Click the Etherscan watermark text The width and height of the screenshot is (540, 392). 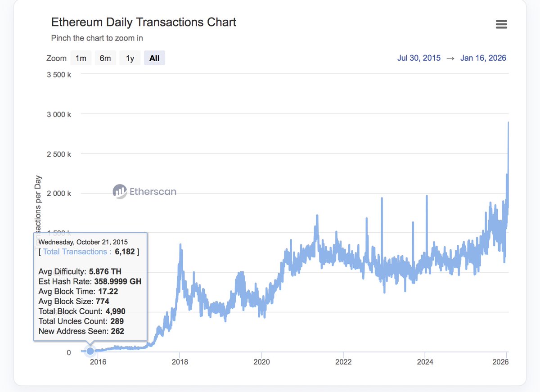pyautogui.click(x=153, y=192)
